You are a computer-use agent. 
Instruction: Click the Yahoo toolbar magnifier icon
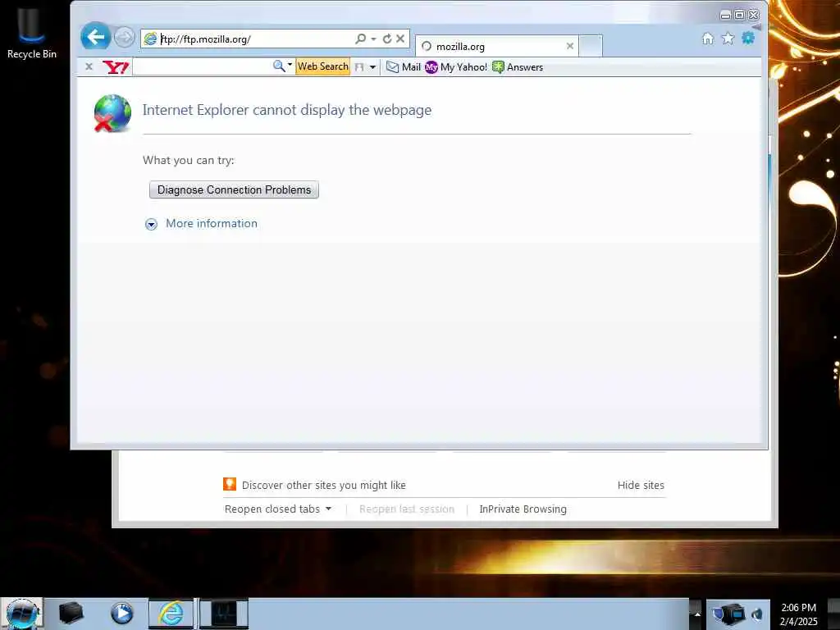(x=279, y=66)
